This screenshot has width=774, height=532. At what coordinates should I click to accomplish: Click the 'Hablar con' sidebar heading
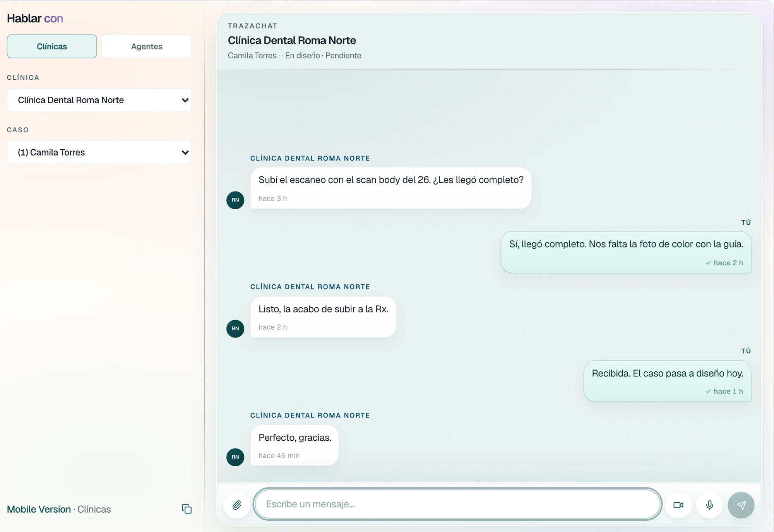[x=35, y=19]
